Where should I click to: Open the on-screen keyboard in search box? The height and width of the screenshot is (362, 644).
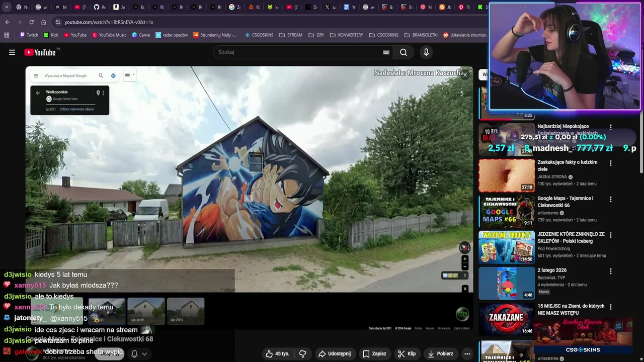[386, 52]
